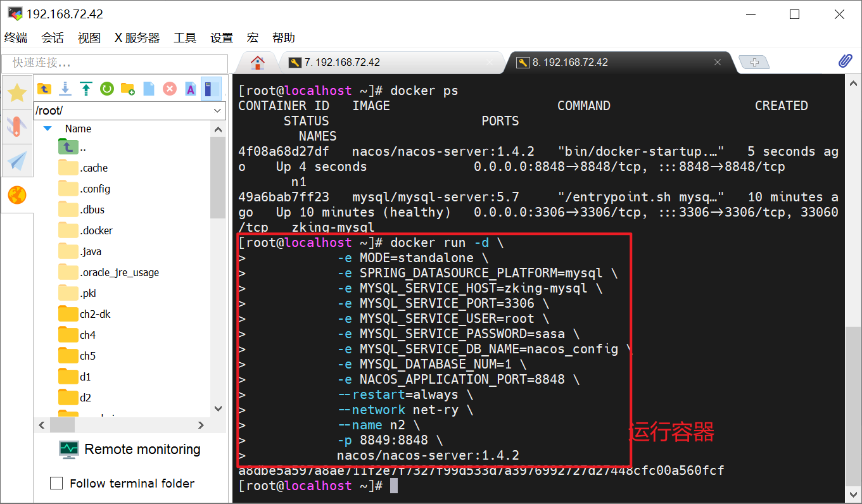Image resolution: width=862 pixels, height=504 pixels.
Task: Open the /root/ path dropdown
Action: (217, 110)
